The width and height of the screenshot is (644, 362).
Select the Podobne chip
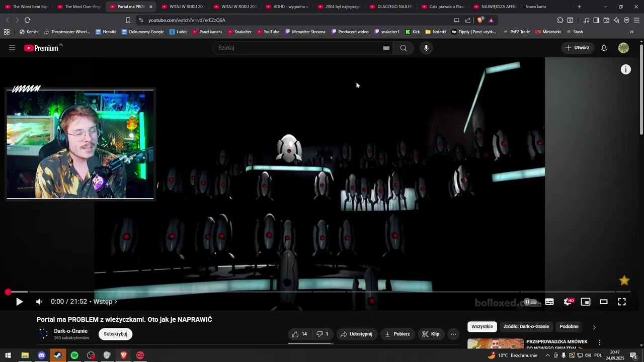tap(569, 327)
